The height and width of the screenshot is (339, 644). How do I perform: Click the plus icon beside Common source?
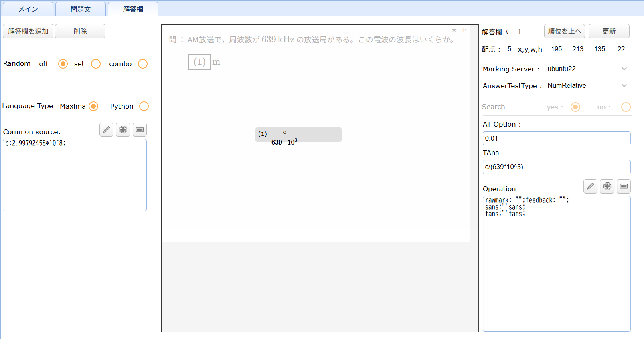pyautogui.click(x=123, y=130)
